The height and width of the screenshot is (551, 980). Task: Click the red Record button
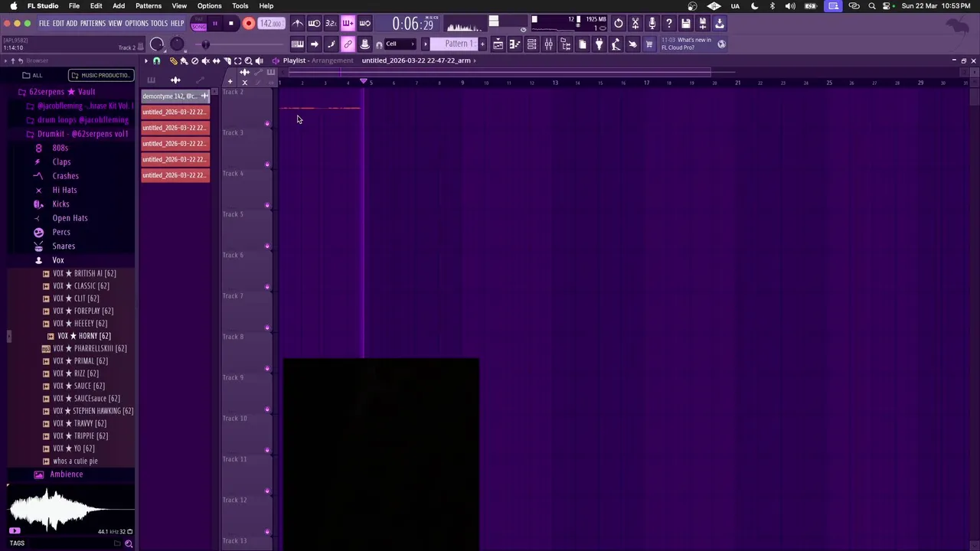248,24
